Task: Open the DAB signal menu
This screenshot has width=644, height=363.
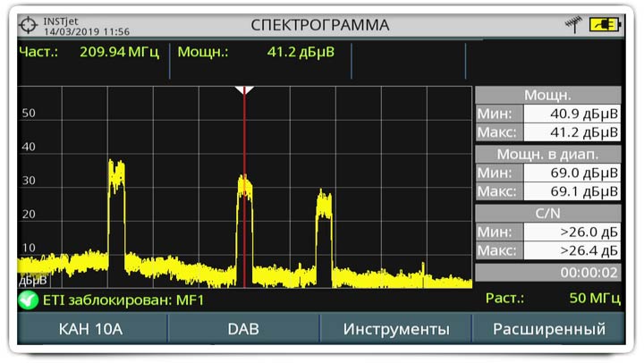Action: pyautogui.click(x=243, y=329)
